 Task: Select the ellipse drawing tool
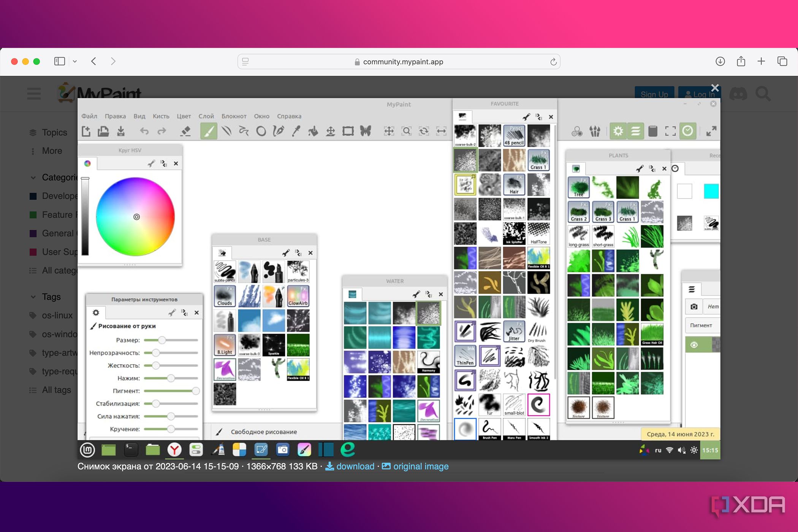pos(261,131)
